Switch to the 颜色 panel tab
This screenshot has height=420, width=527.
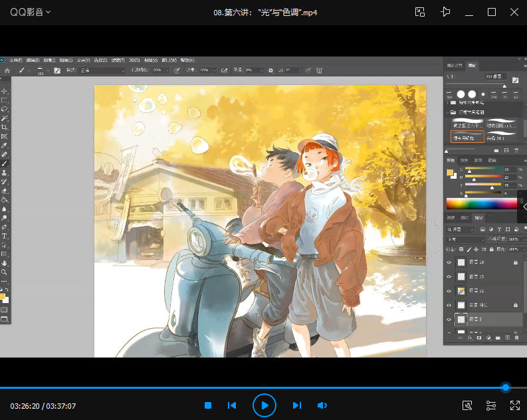click(x=451, y=160)
